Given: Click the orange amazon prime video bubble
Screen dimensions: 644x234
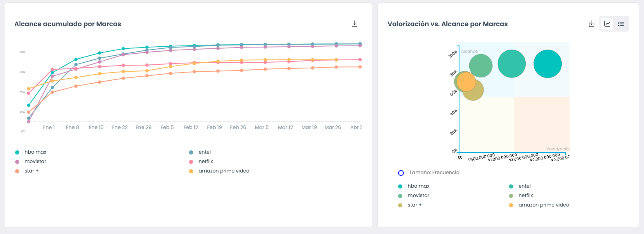Looking at the screenshot, I should point(466,82).
